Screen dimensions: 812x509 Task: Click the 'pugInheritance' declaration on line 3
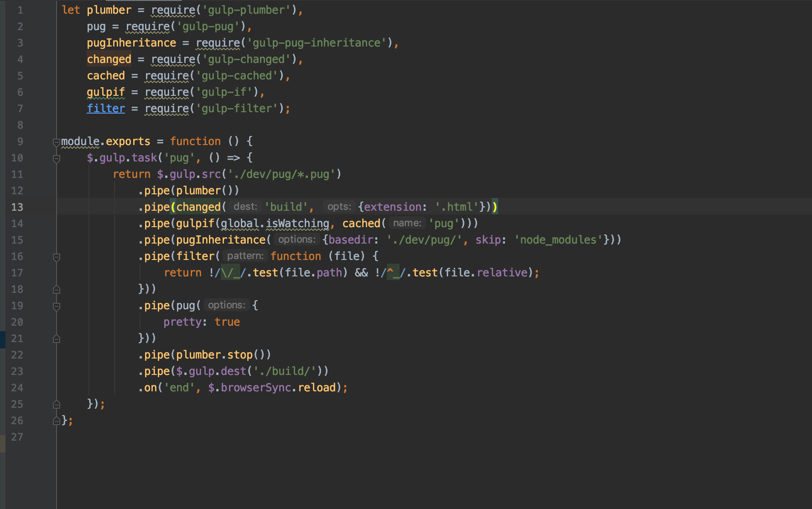pyautogui.click(x=131, y=43)
